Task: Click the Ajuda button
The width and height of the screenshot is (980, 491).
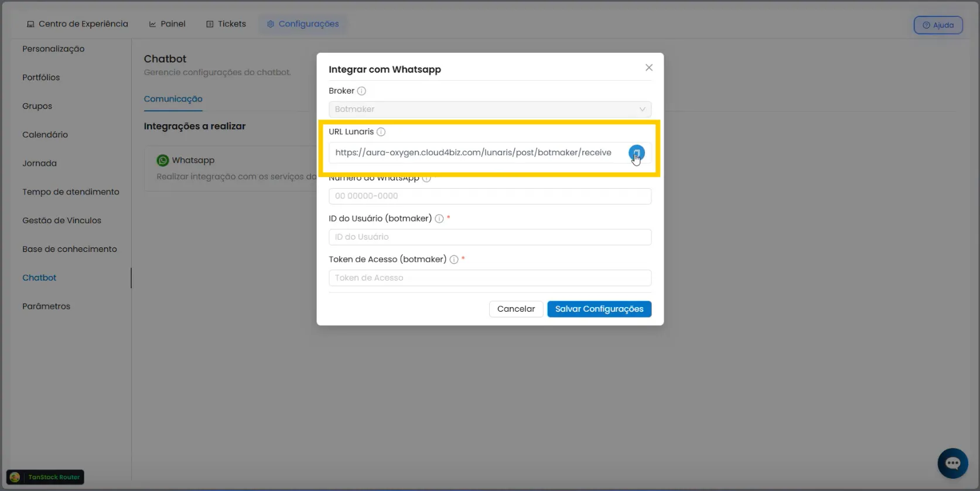Action: point(938,25)
